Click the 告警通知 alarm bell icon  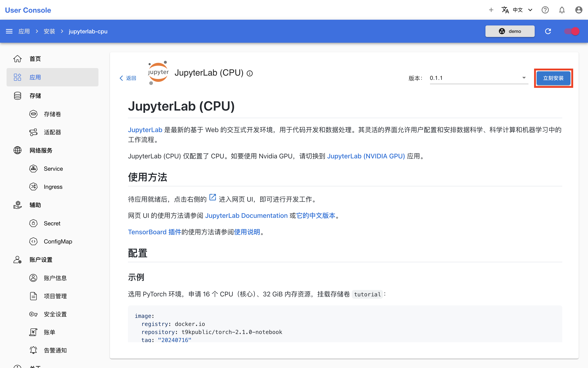coord(33,350)
